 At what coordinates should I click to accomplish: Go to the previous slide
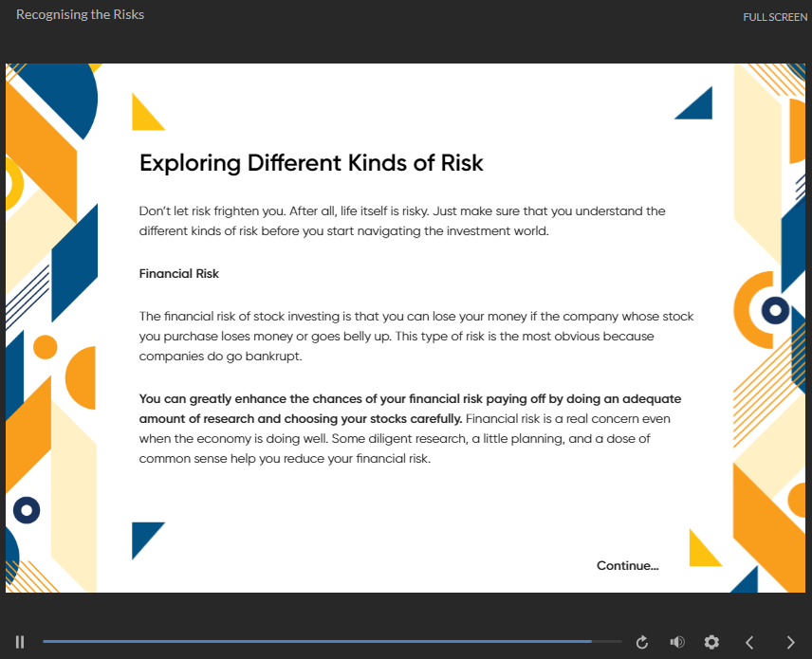[749, 643]
